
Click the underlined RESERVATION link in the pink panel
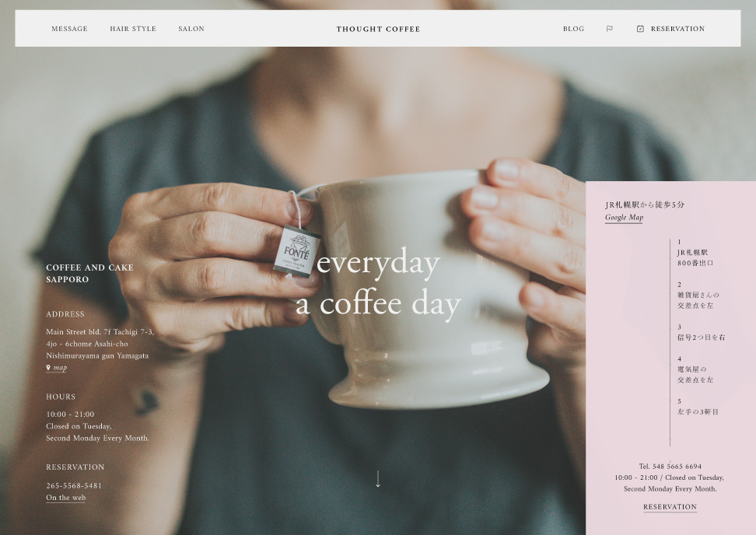point(670,507)
